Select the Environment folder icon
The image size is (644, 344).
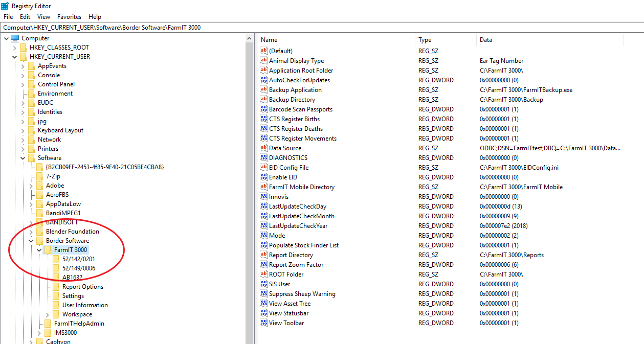31,94
